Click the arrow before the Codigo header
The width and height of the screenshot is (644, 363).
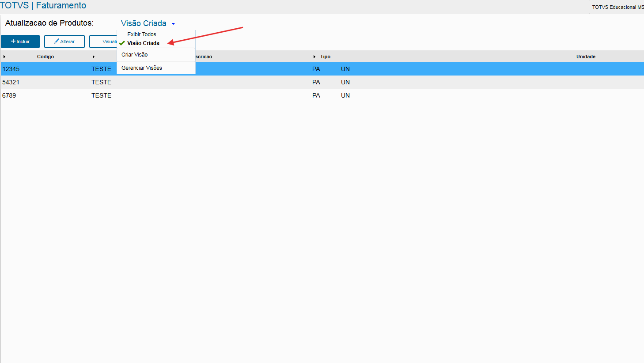4,57
